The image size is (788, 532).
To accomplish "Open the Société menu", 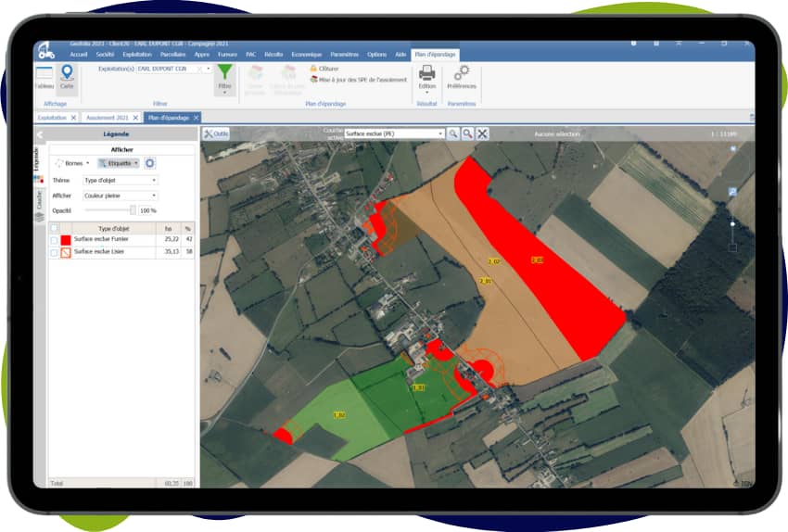I will click(x=105, y=55).
